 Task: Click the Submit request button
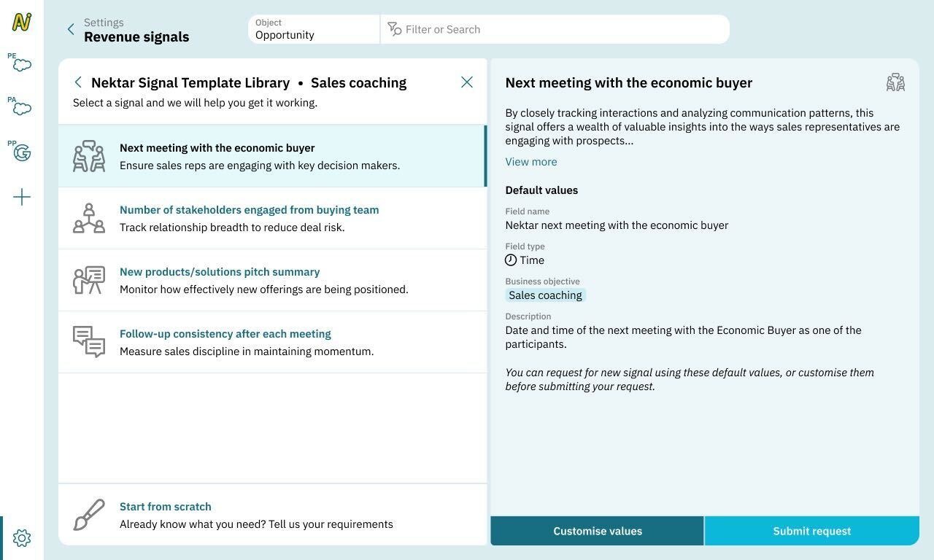(x=811, y=531)
